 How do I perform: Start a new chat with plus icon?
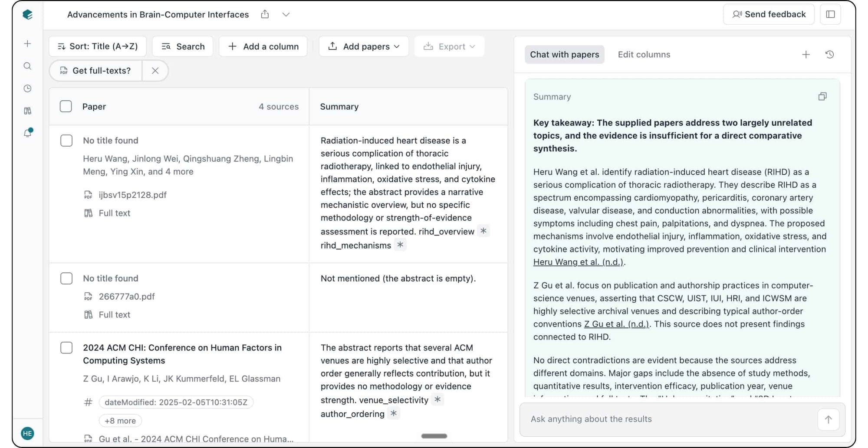[806, 55]
